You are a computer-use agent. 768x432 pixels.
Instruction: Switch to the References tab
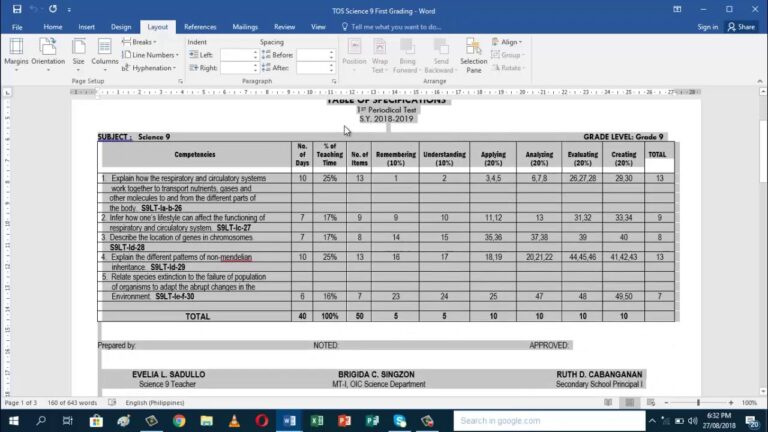pos(200,27)
